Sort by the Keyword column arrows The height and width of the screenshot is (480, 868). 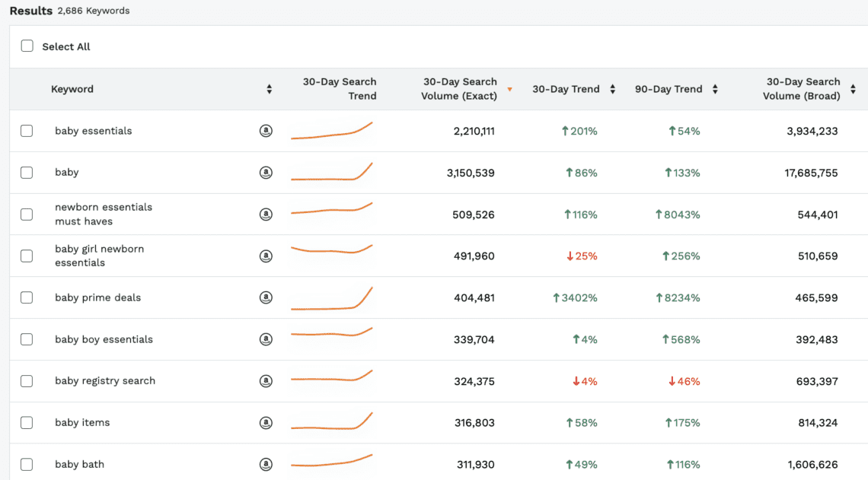coord(269,89)
